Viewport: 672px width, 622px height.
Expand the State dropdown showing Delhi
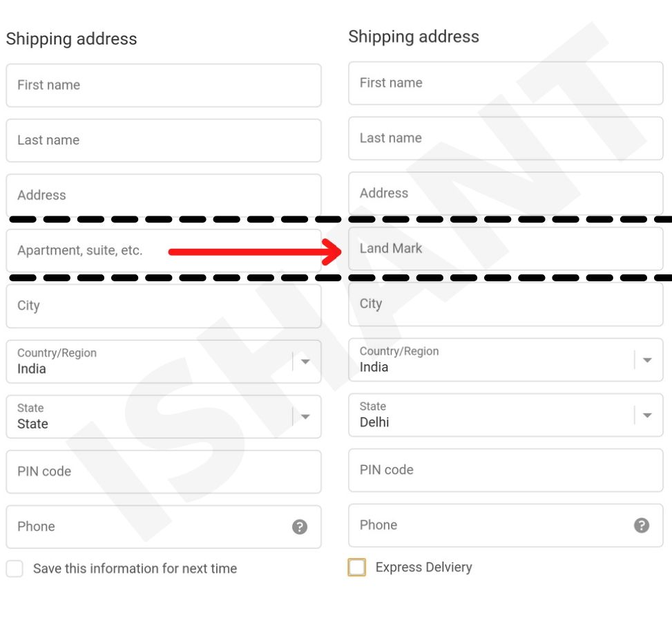click(647, 415)
